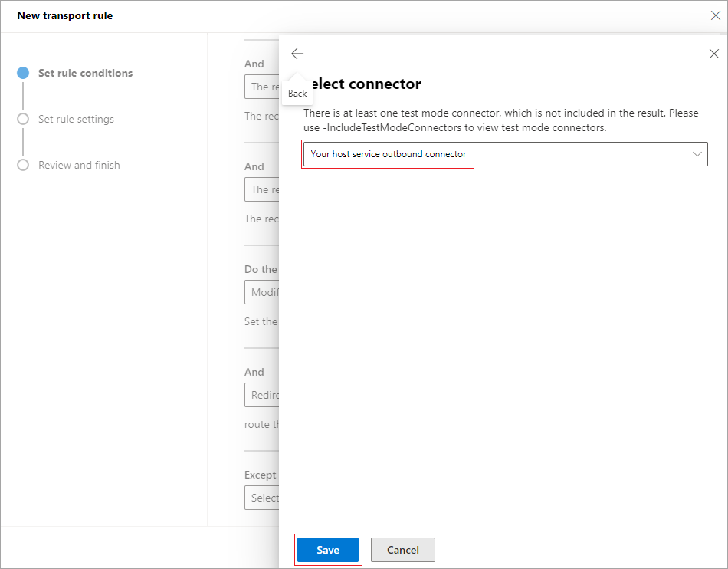Click the Back tooltip label

(297, 94)
